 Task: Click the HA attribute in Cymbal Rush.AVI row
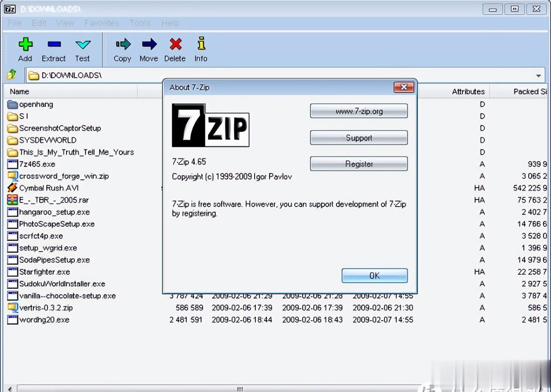(479, 188)
